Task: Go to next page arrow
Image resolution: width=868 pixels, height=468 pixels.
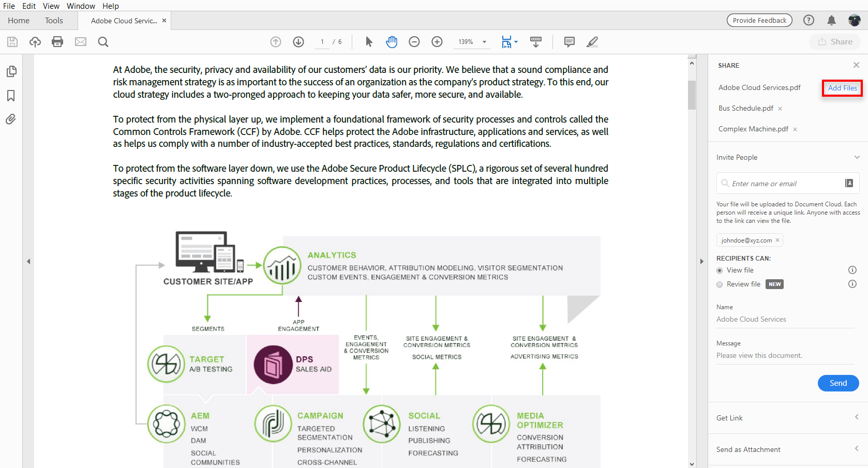Action: pos(298,42)
